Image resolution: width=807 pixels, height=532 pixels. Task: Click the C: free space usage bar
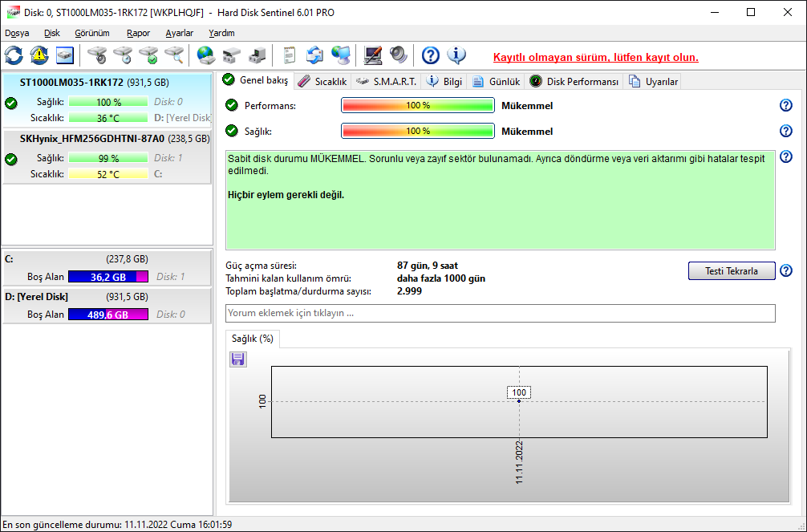pyautogui.click(x=108, y=277)
